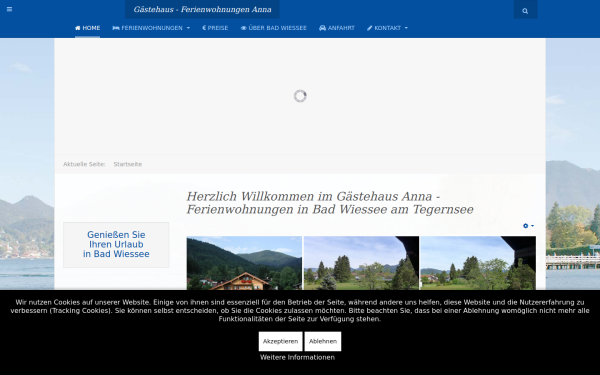Decline cookies with Ablehnen button
Screen dimensions: 600x375
(323, 341)
